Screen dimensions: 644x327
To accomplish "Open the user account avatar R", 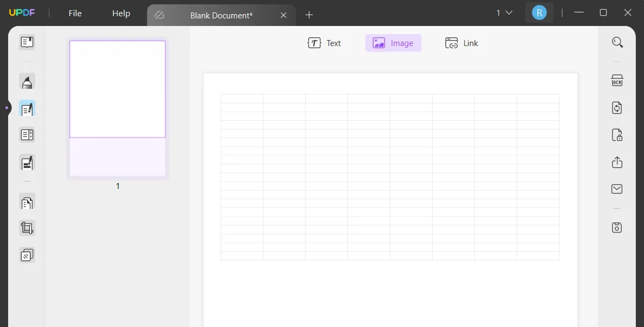I will click(x=539, y=12).
